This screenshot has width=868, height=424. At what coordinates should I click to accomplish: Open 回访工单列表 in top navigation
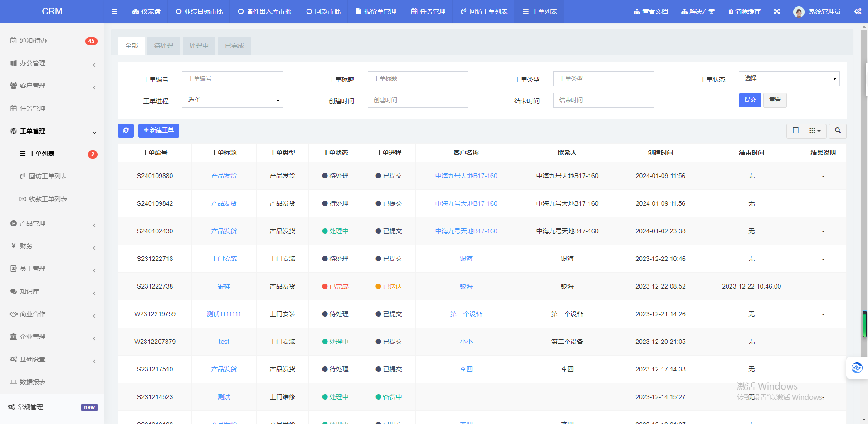[x=484, y=11]
